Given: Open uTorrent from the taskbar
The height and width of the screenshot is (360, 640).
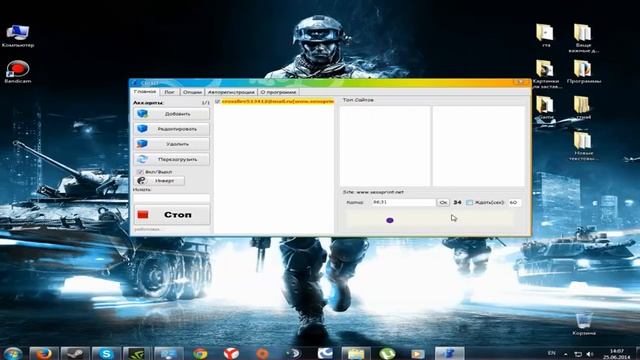Looking at the screenshot, I should (x=387, y=353).
